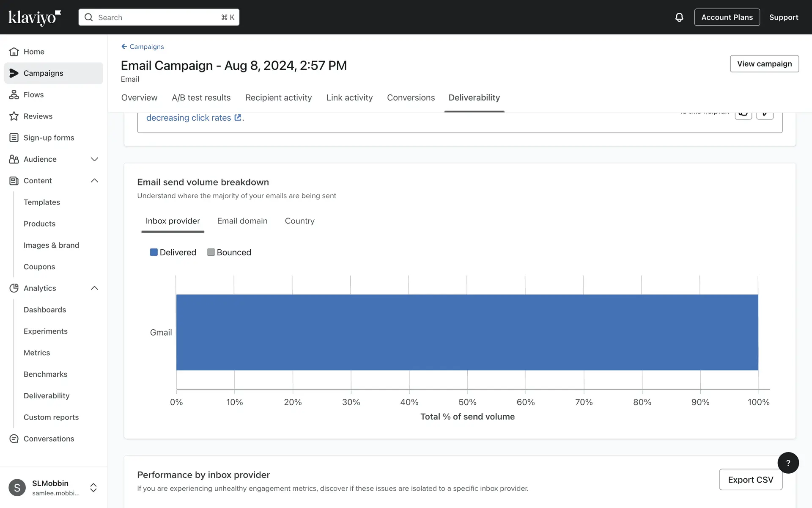This screenshot has width=812, height=508.
Task: Click the Sign-up forms icon
Action: click(x=14, y=138)
